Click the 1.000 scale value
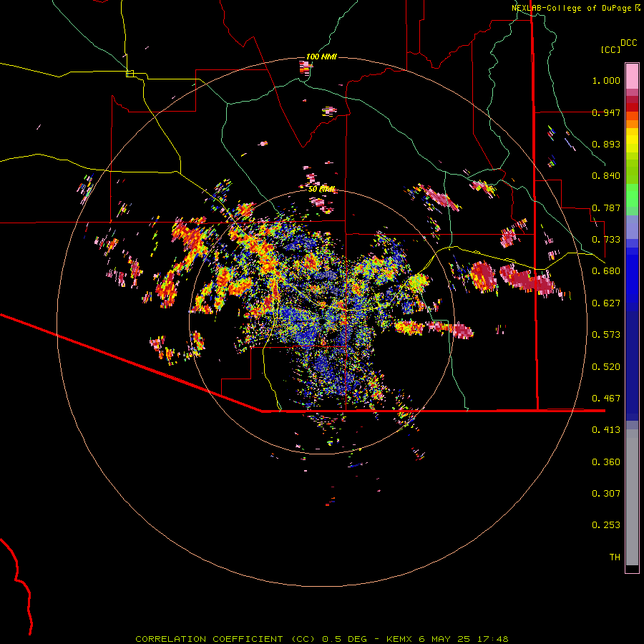This screenshot has width=644, height=644. click(x=606, y=80)
